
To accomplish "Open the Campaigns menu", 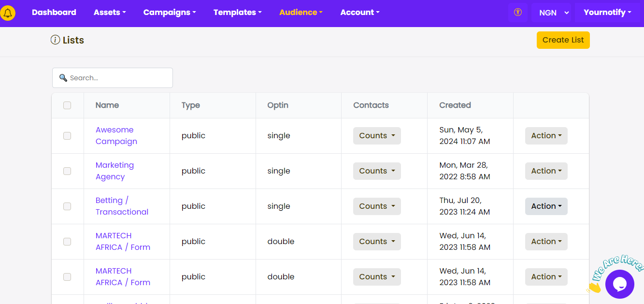I will point(170,13).
